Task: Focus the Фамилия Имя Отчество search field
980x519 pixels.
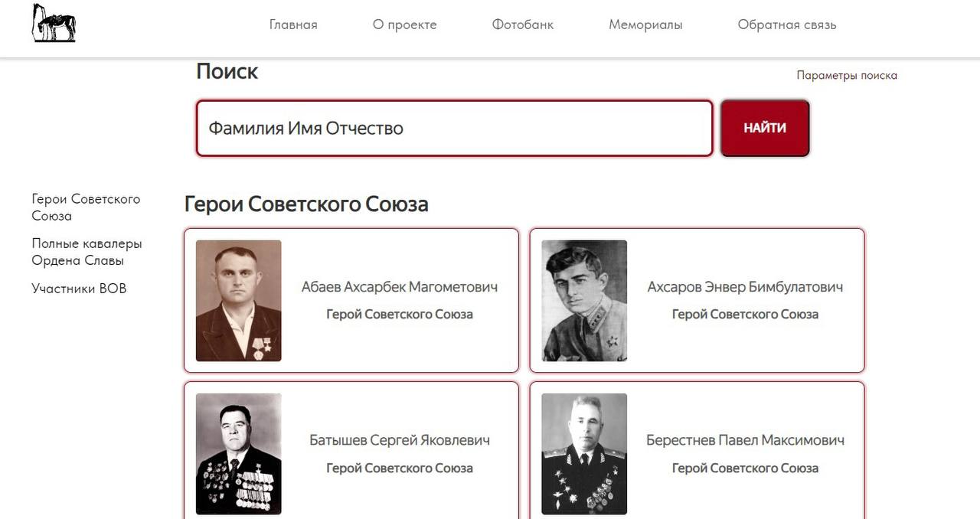Action: [x=454, y=128]
